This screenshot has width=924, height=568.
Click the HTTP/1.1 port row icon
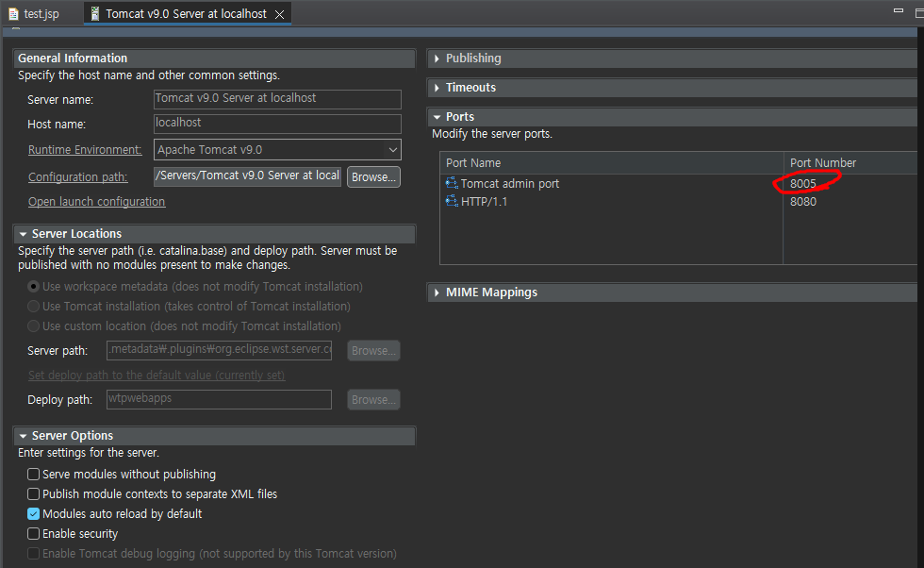coord(452,201)
